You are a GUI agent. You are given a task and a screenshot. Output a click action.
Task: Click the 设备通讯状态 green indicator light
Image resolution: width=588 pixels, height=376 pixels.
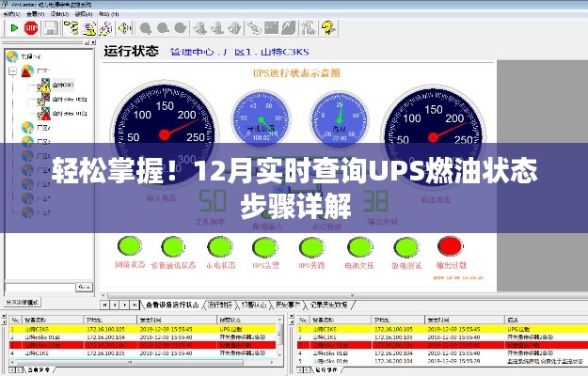tap(173, 246)
